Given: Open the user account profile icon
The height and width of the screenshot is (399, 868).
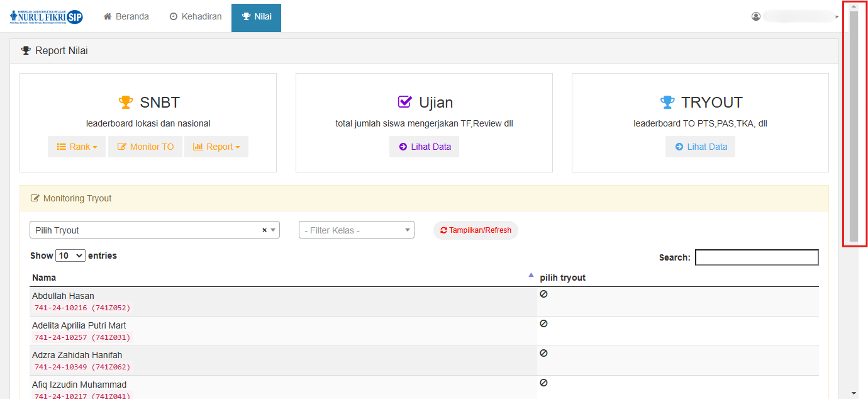Looking at the screenshot, I should pos(756,16).
